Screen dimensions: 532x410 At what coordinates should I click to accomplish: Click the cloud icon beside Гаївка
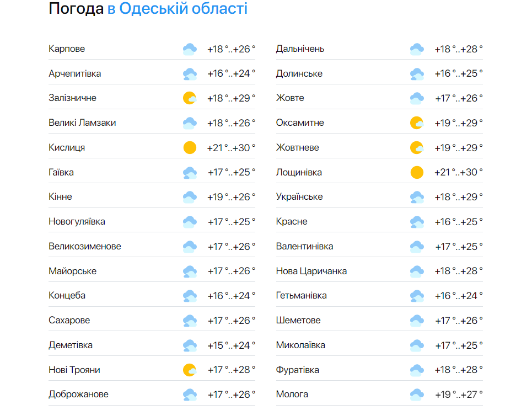190,172
